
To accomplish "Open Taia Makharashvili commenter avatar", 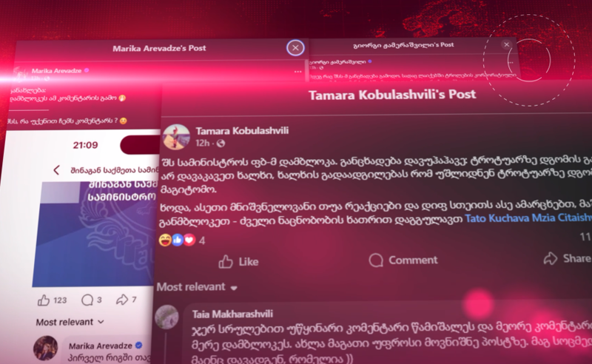I will point(166,317).
